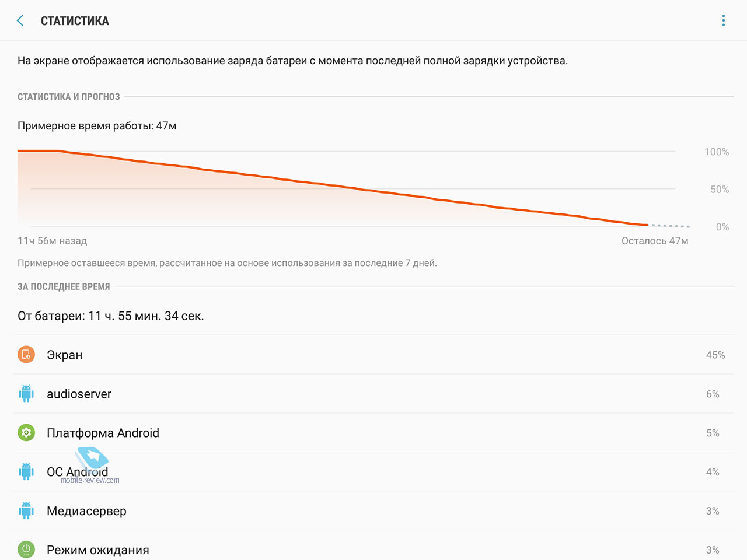Tap the green Платформа Android gear icon
747x560 pixels.
pos(26,433)
